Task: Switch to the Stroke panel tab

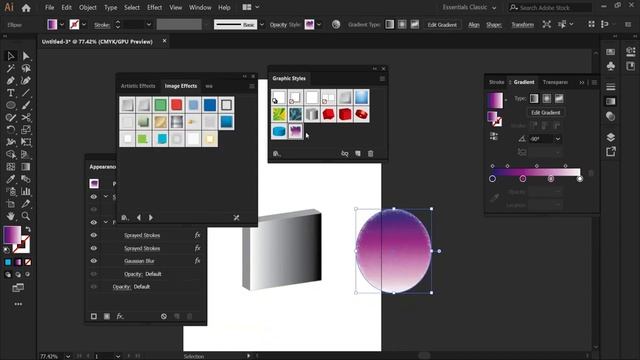Action: 497,82
